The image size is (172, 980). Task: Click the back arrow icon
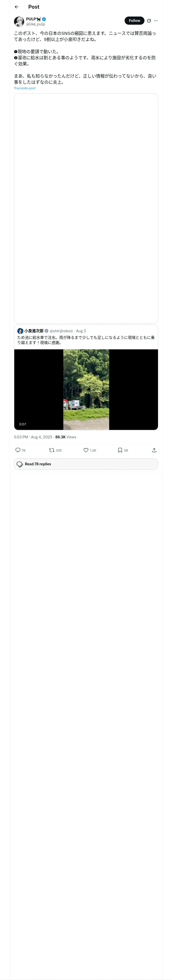tap(16, 7)
